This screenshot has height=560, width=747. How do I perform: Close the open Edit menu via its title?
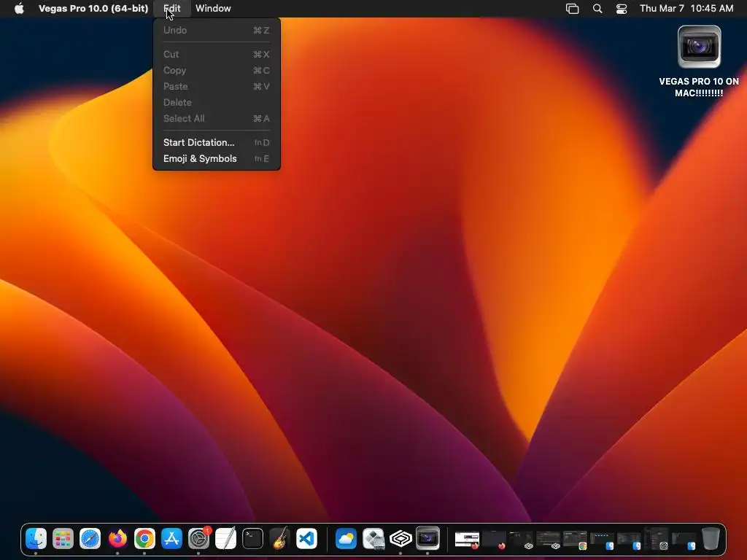point(172,8)
